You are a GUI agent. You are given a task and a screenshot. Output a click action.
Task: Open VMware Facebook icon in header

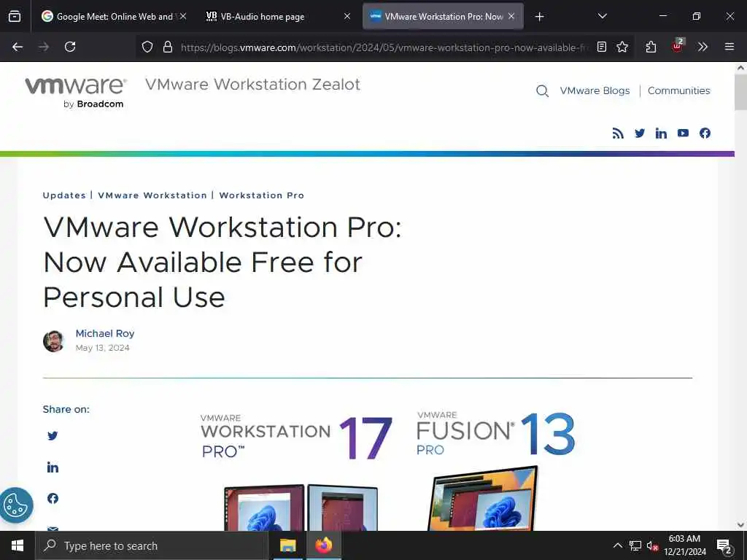(705, 133)
